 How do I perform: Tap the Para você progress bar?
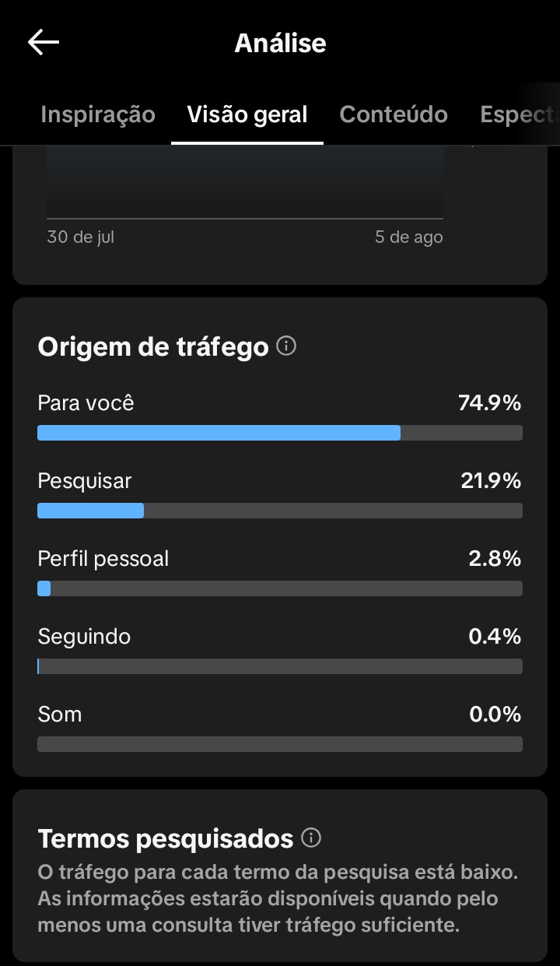280,433
